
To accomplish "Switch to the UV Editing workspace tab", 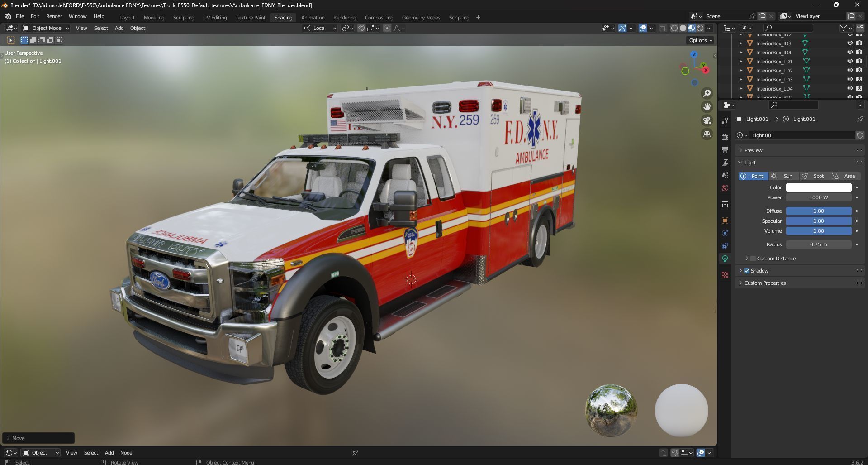I will [214, 18].
